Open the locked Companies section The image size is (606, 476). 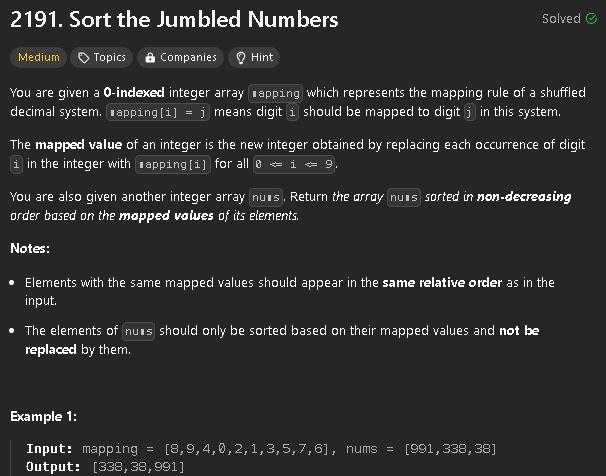[180, 58]
